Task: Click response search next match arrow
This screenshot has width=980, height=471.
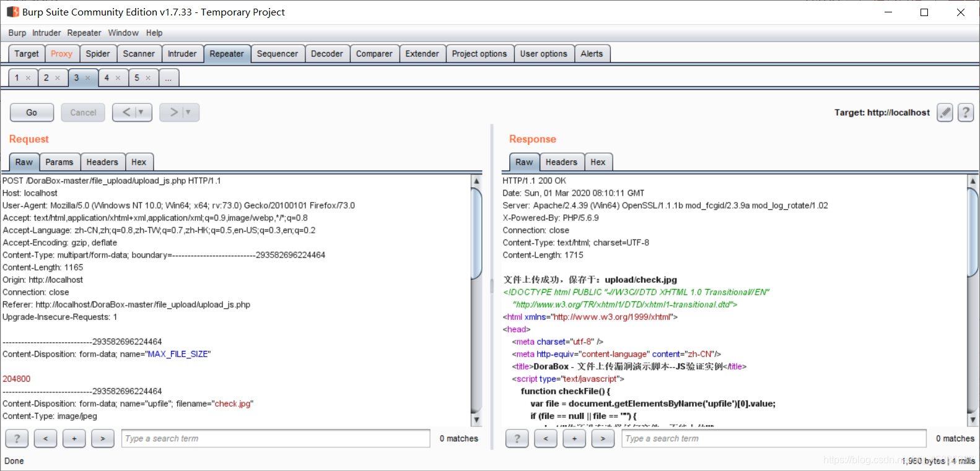Action: [603, 438]
